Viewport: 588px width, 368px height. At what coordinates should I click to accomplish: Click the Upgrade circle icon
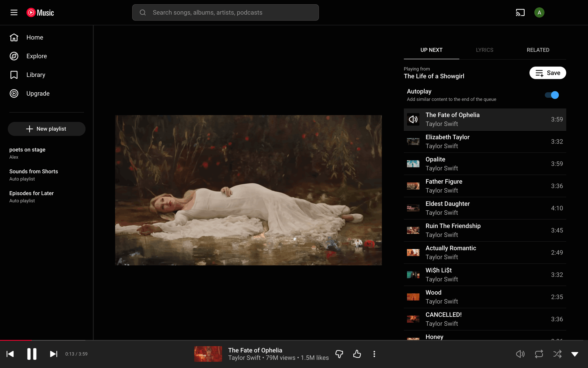(14, 94)
